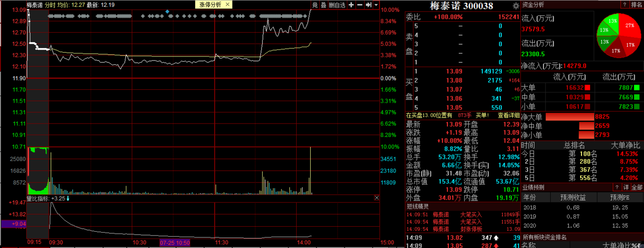Click the 叠 overlay button
Screen dimensions: 644x248
323,4
